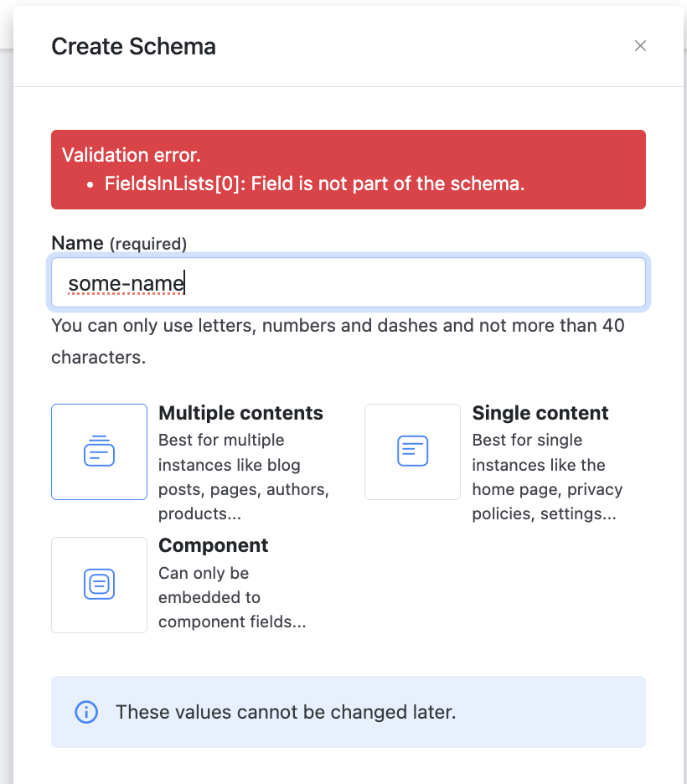Screen dimensions: 687x784
Task: Click the Component description about embedded fields
Action: coord(230,597)
